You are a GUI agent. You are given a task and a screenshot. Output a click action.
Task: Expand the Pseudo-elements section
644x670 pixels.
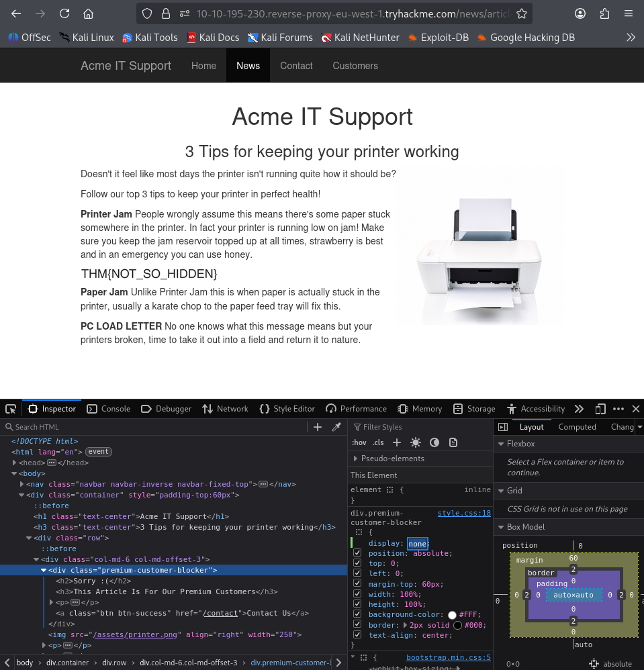click(x=355, y=459)
